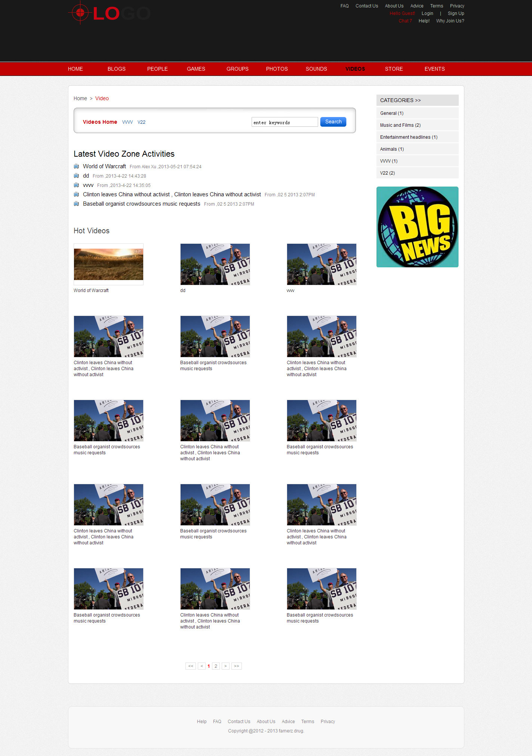The height and width of the screenshot is (756, 532).
Task: Click the BIG NEWS banner image
Action: click(x=417, y=227)
